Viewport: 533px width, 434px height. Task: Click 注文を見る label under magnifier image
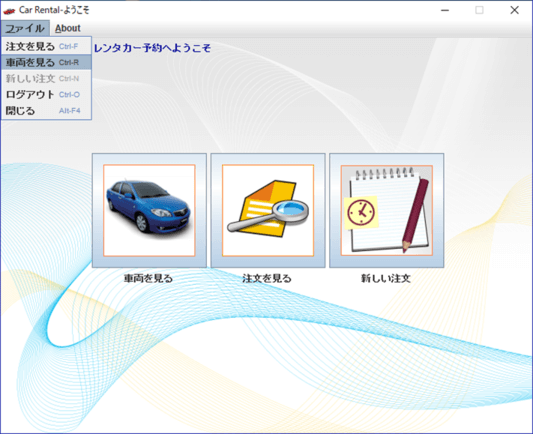267,279
